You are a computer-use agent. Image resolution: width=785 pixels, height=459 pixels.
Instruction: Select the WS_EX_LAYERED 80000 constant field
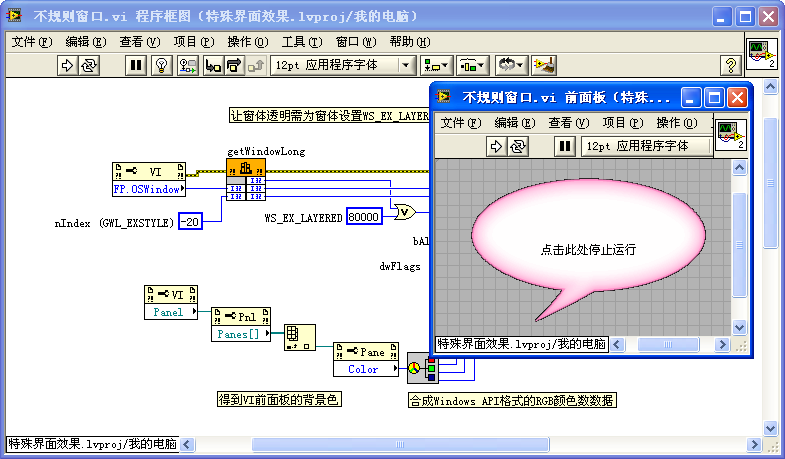tap(364, 216)
